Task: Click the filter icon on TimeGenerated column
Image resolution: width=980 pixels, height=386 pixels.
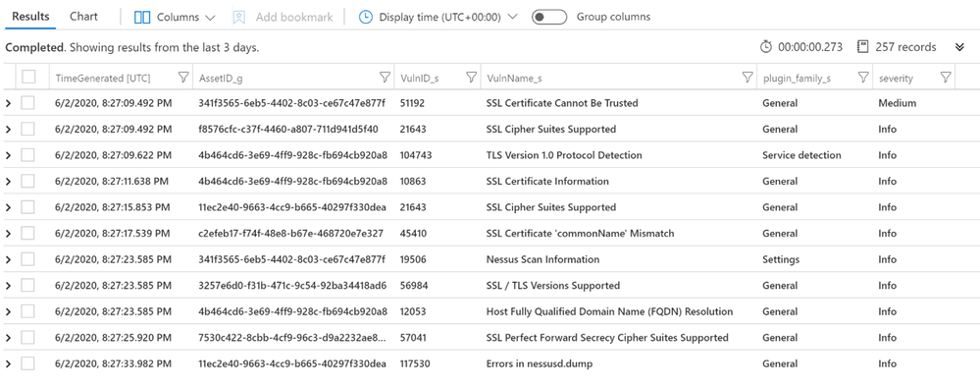Action: (183, 78)
